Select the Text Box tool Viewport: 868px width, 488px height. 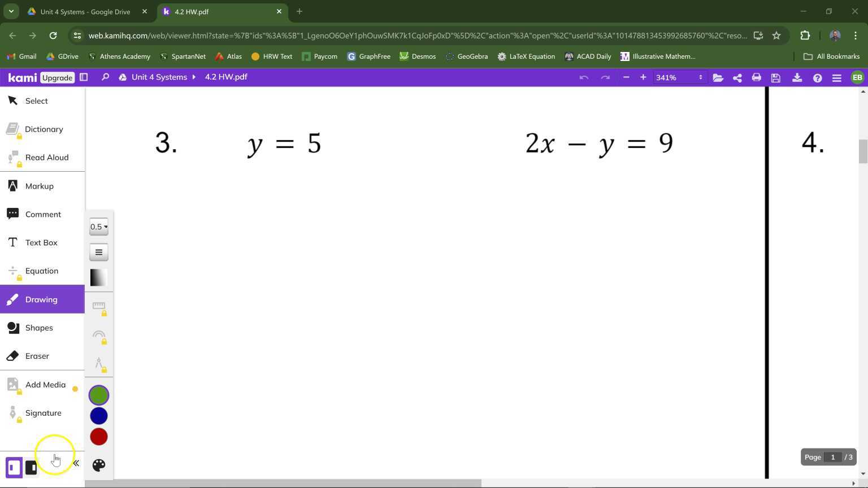pos(41,242)
